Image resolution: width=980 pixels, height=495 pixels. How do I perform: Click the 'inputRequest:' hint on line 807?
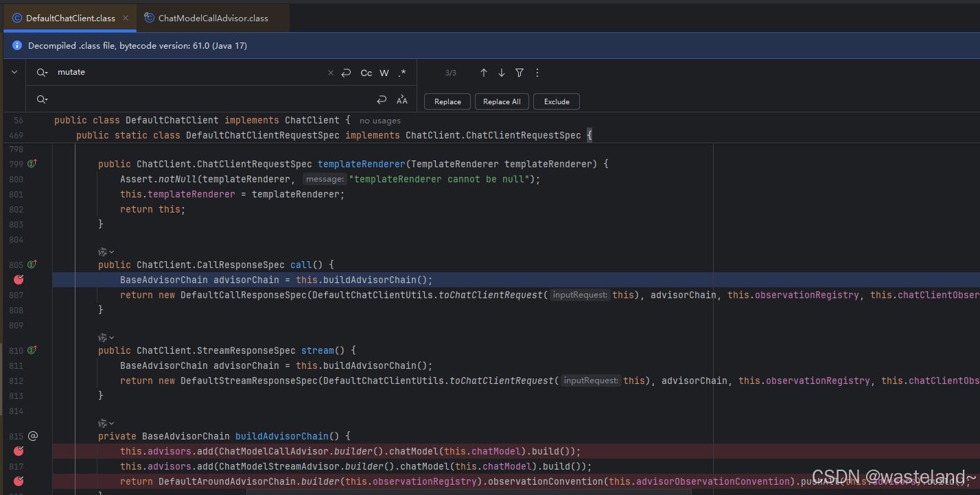pyautogui.click(x=580, y=295)
